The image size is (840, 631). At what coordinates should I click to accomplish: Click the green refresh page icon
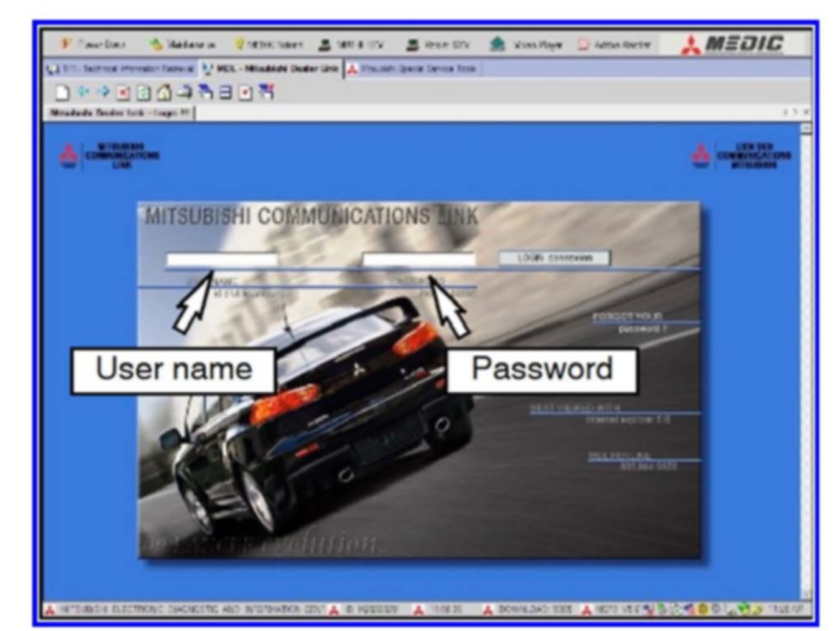click(x=143, y=93)
